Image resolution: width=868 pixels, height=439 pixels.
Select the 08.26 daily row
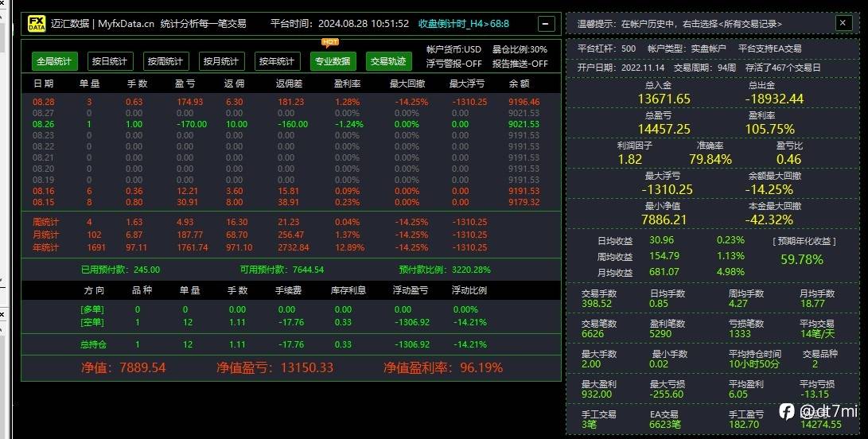pos(286,124)
